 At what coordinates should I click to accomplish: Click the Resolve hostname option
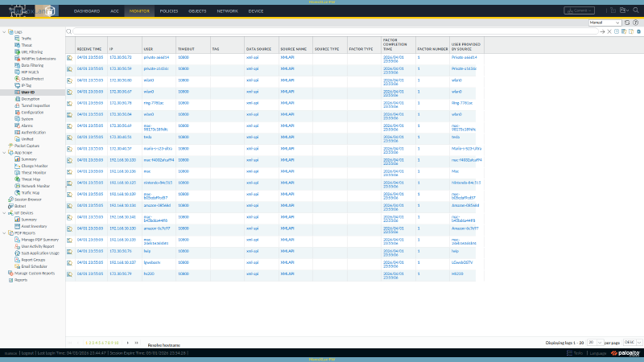coord(163,345)
